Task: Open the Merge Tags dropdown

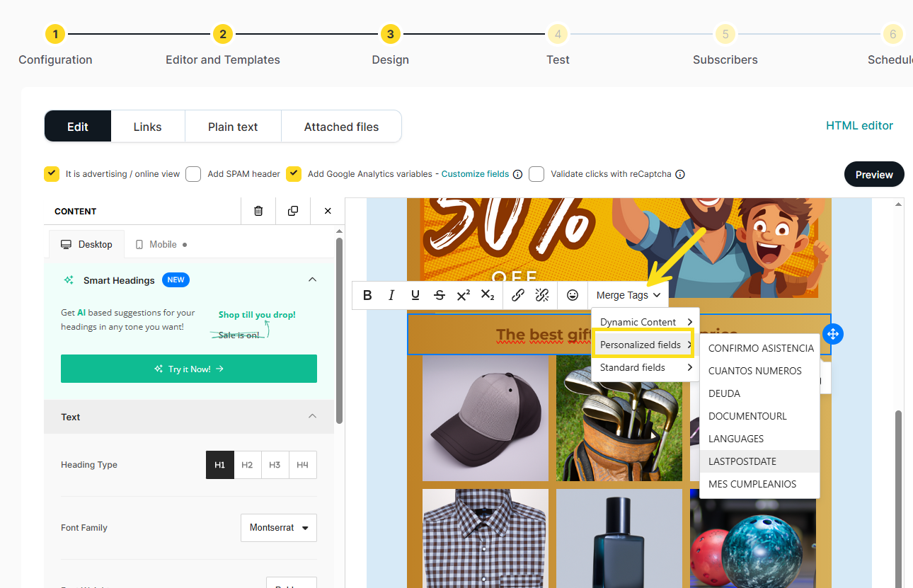Action: point(628,295)
